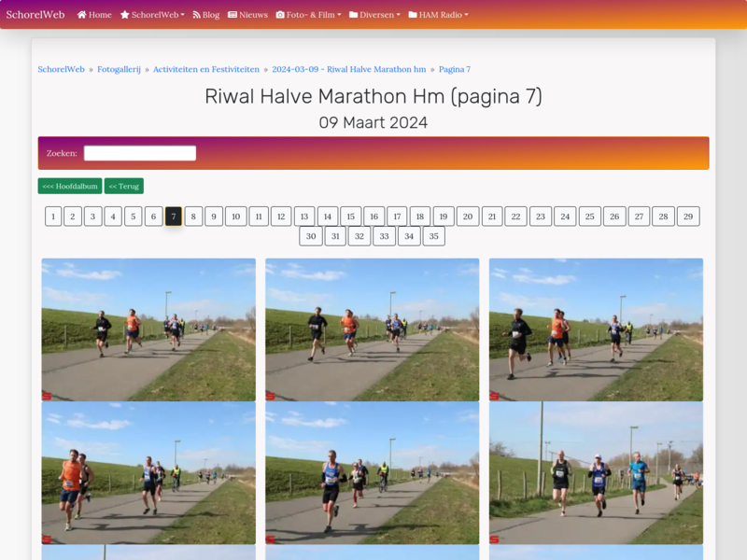
Task: Go to gallery page 17
Action: click(397, 217)
